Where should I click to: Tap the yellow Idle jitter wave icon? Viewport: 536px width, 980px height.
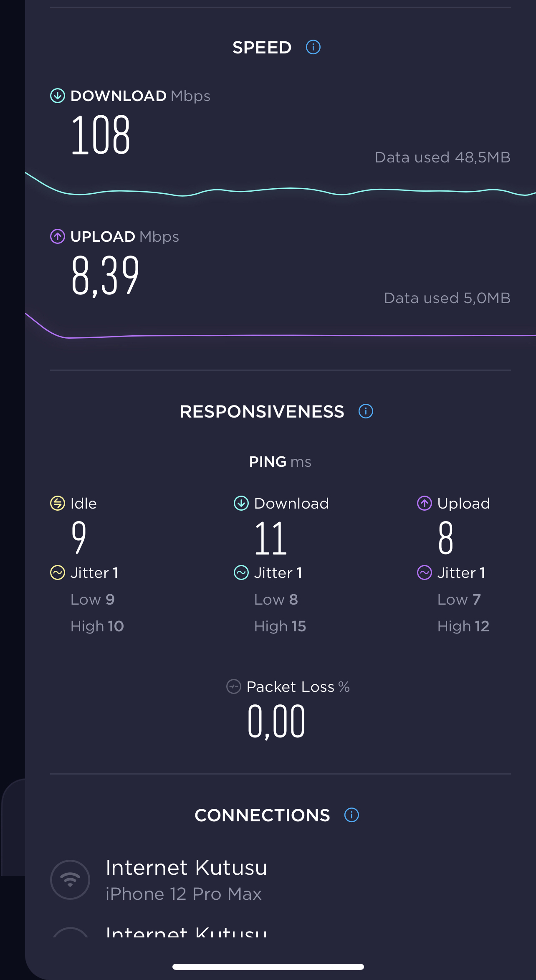58,572
